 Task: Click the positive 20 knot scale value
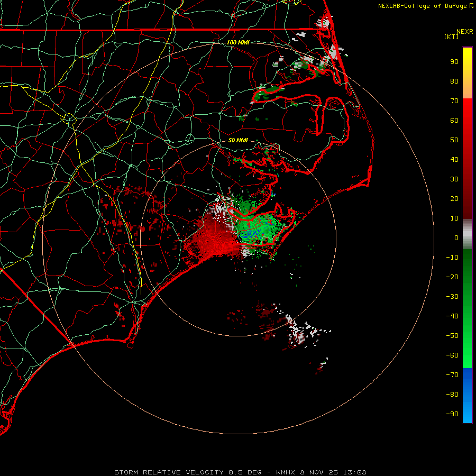[454, 199]
